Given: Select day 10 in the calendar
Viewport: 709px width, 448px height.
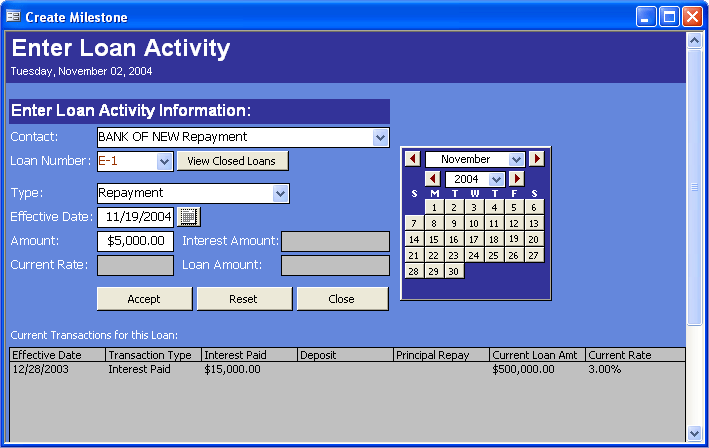Looking at the screenshot, I should coord(474,223).
